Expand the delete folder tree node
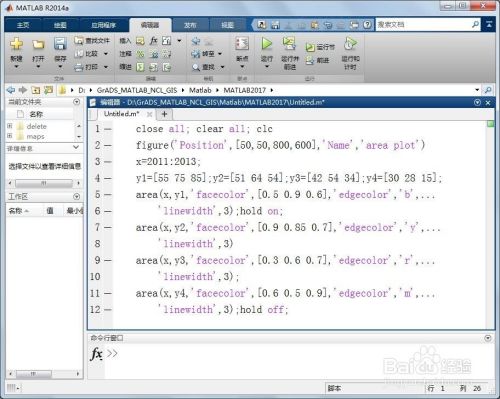 [10, 126]
